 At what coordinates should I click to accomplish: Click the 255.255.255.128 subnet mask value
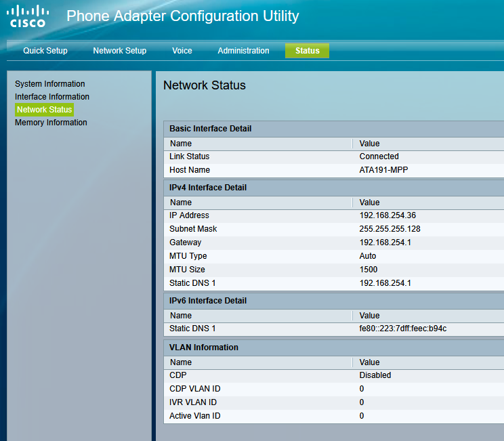pos(390,229)
